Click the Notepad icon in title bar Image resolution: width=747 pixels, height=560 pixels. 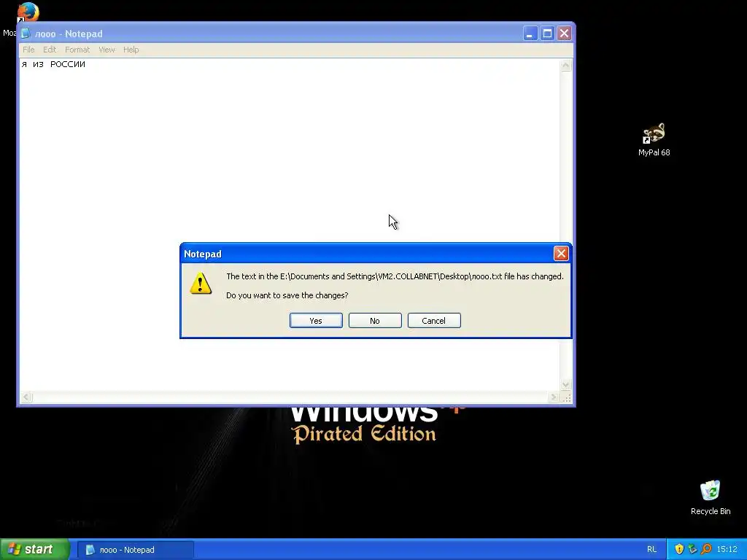click(26, 34)
